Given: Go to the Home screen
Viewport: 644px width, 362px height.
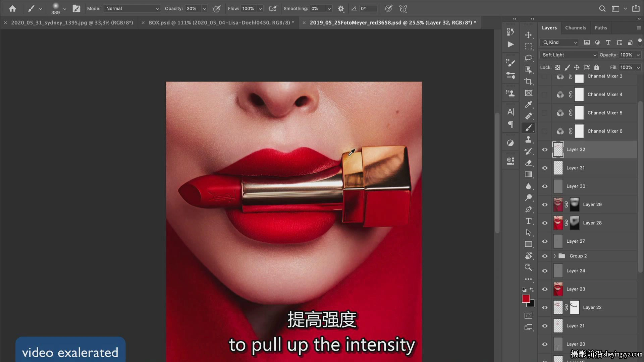Looking at the screenshot, I should (12, 9).
